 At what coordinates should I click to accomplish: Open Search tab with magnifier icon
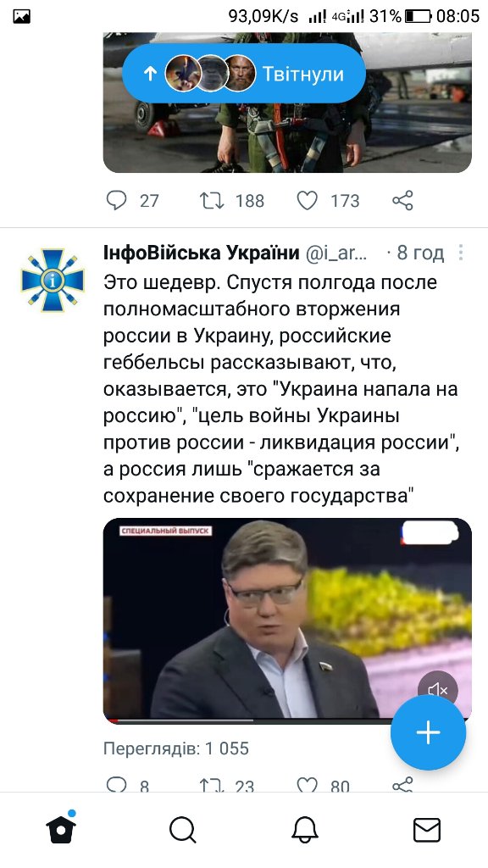coord(183,831)
